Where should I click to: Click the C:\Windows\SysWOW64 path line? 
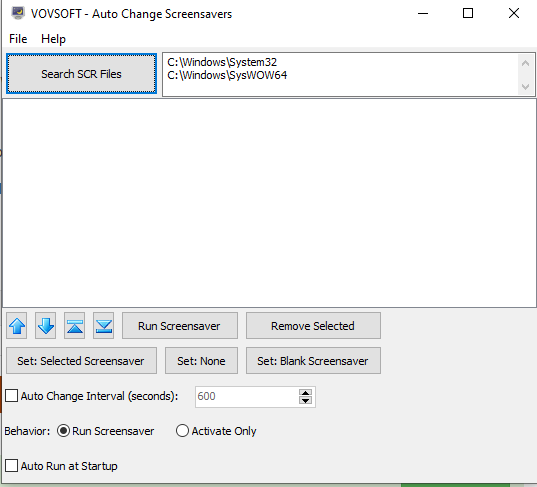[x=227, y=75]
